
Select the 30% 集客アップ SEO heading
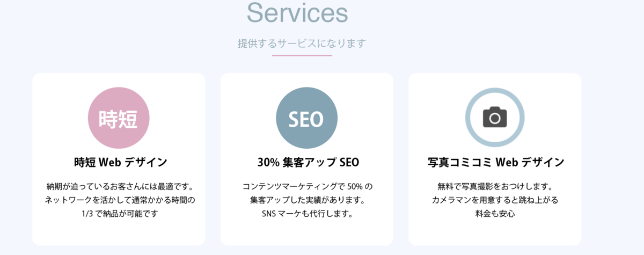tap(308, 162)
